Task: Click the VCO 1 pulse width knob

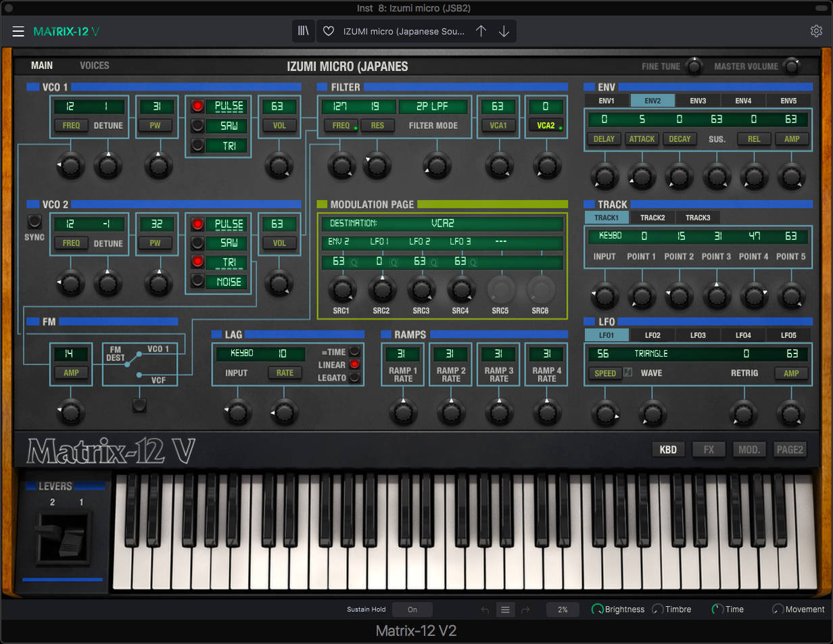Action: click(158, 165)
